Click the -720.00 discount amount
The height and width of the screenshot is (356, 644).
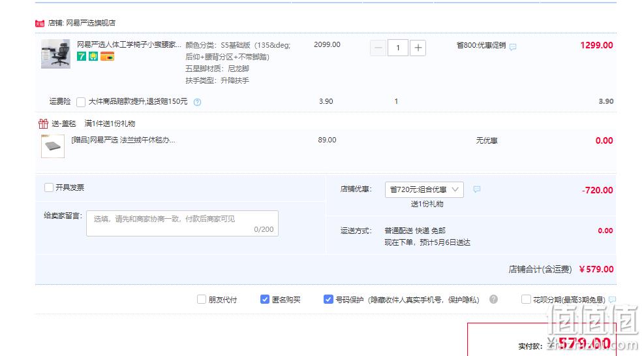pos(597,190)
